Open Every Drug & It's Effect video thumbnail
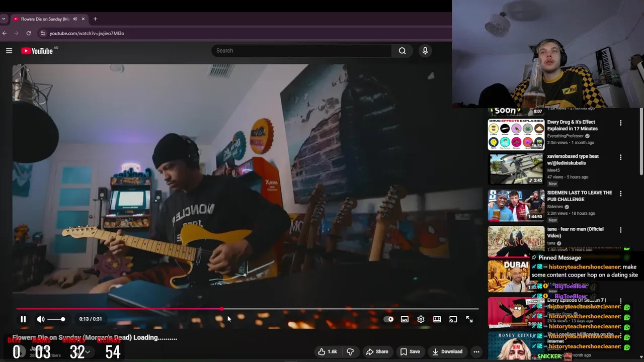The width and height of the screenshot is (644, 362). (516, 134)
